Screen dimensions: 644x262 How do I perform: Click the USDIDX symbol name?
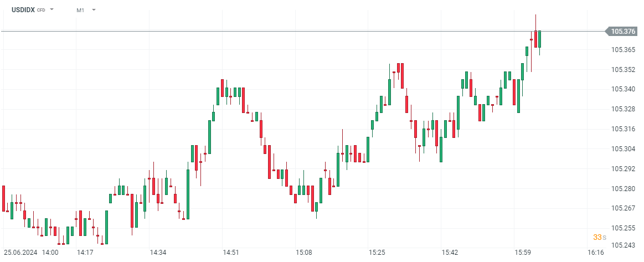[x=23, y=10]
